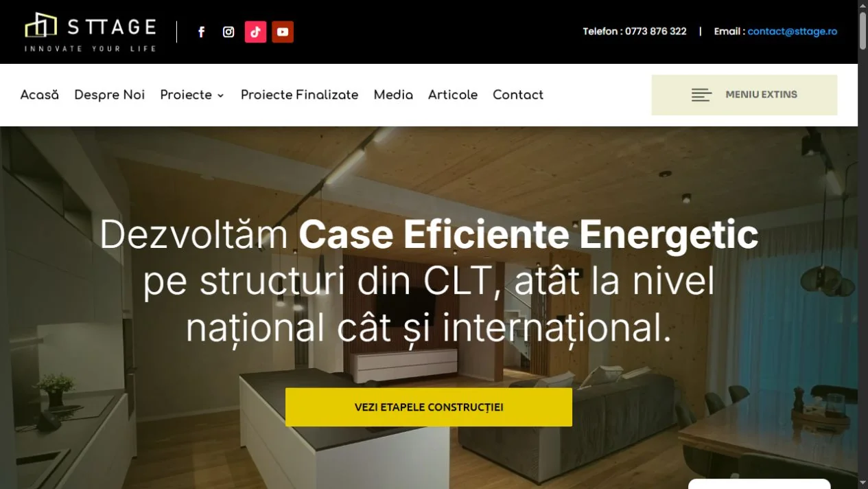The width and height of the screenshot is (868, 489).
Task: Click the MENIU EXTINS button
Action: tap(744, 95)
